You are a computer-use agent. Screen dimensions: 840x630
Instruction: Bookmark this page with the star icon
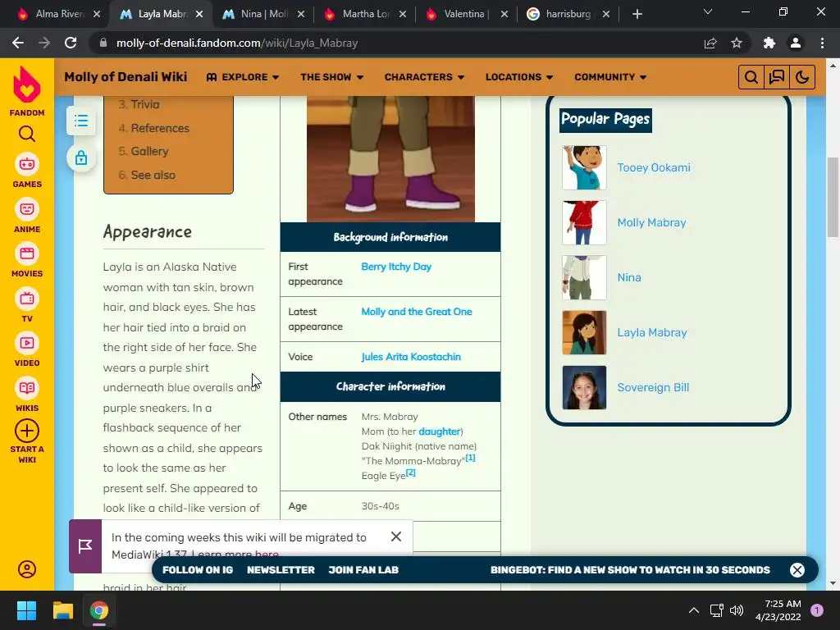coord(737,43)
